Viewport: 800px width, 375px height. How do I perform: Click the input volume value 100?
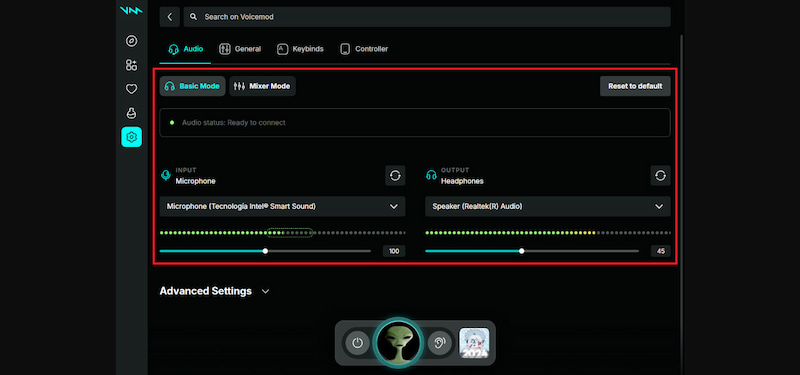394,251
